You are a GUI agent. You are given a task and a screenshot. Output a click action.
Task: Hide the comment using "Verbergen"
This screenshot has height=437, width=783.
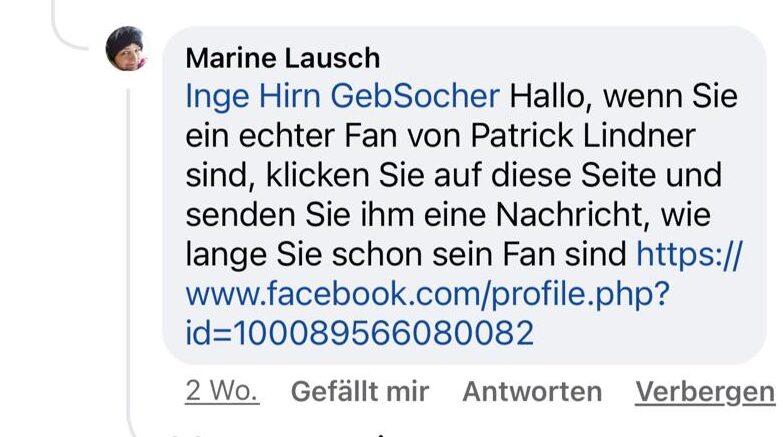click(x=705, y=392)
